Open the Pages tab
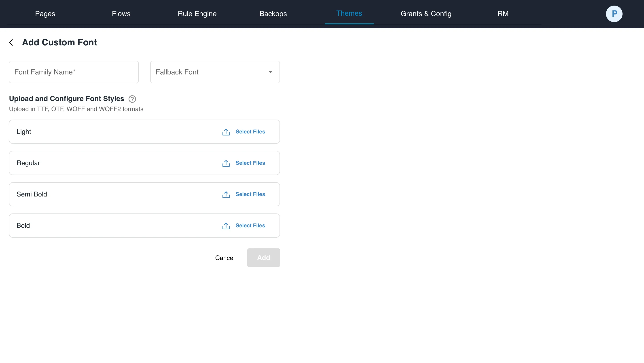644x363 pixels. coord(45,14)
